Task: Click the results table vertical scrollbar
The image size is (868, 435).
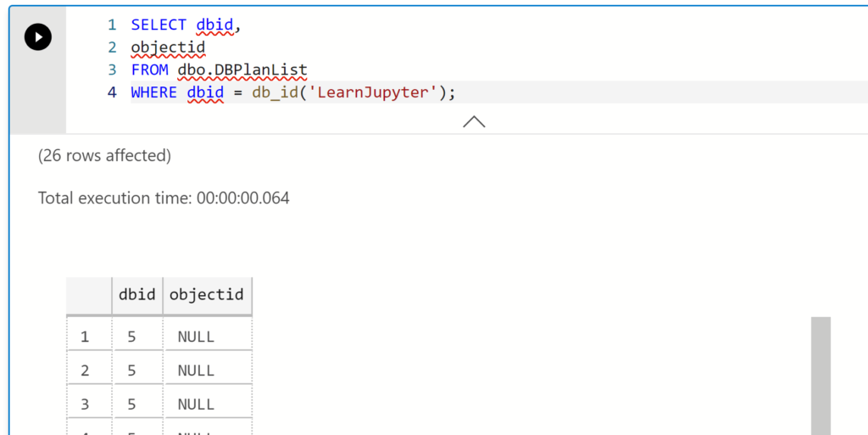Action: 821,376
